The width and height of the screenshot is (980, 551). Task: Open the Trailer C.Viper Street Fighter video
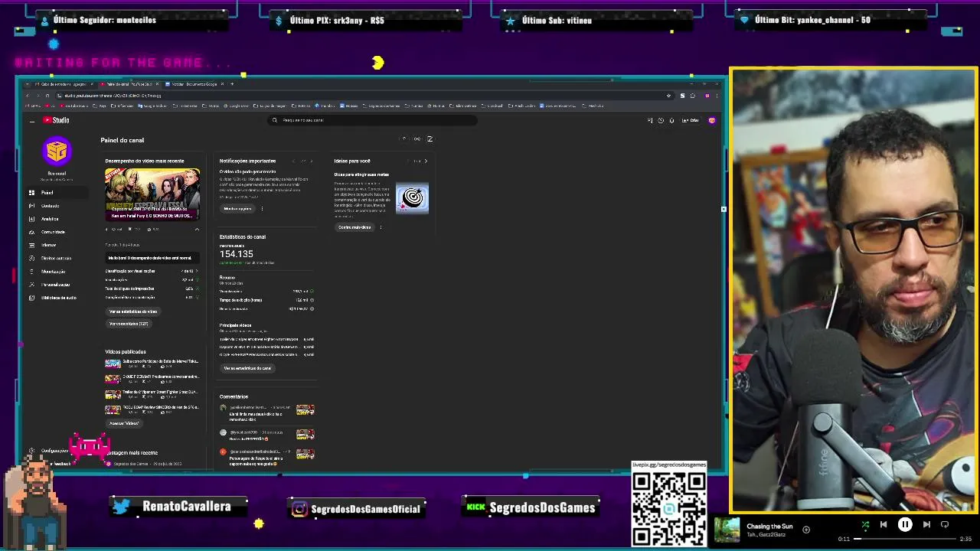[x=152, y=394]
